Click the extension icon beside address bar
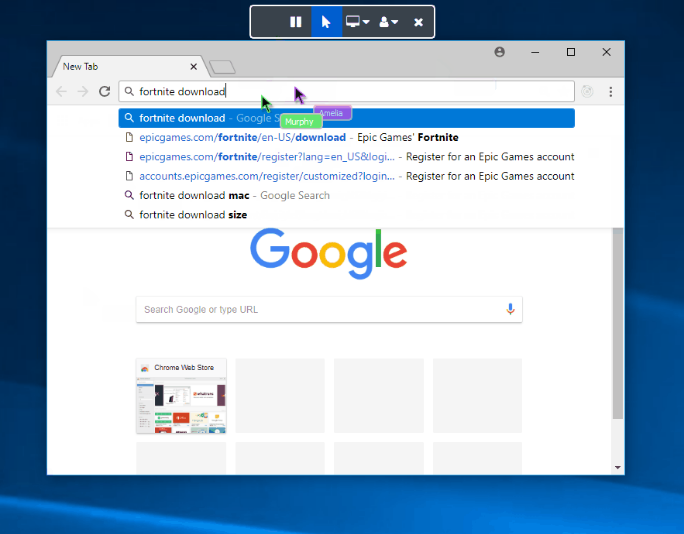 click(588, 92)
